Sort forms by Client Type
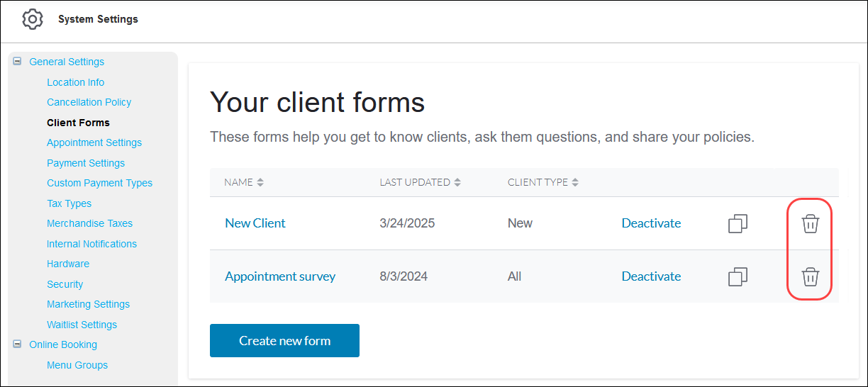The height and width of the screenshot is (387, 868). click(x=575, y=182)
